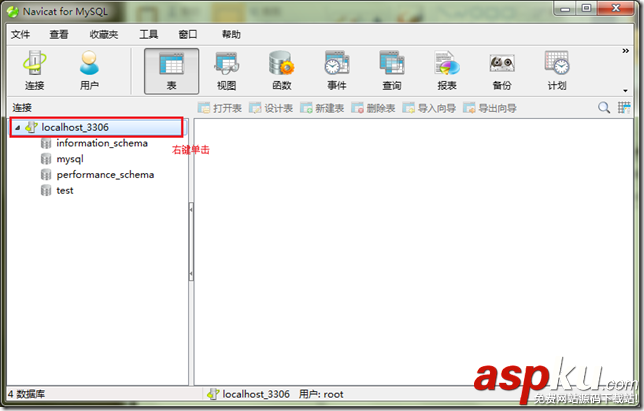Image resolution: width=644 pixels, height=411 pixels.
Task: Click the panel splitter collapse handle
Action: pos(191,241)
